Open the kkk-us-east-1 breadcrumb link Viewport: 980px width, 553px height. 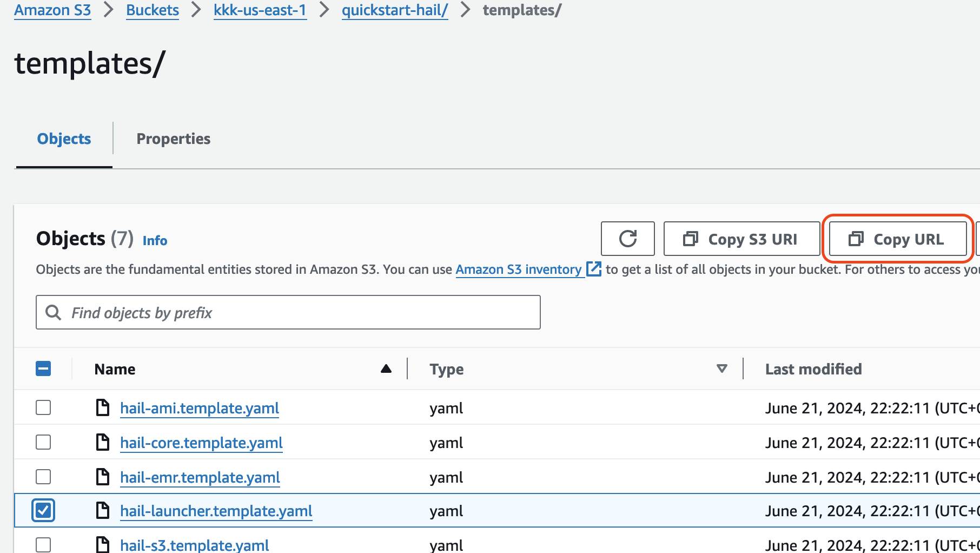click(x=260, y=10)
